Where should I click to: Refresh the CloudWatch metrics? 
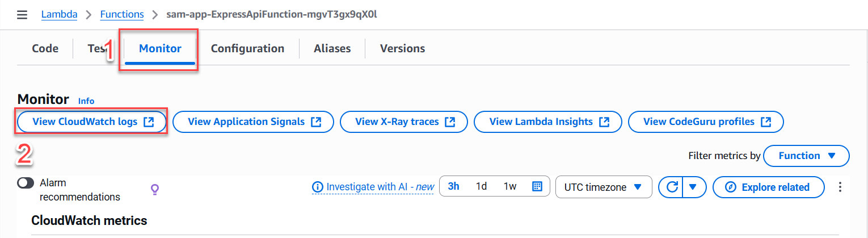[x=671, y=187]
